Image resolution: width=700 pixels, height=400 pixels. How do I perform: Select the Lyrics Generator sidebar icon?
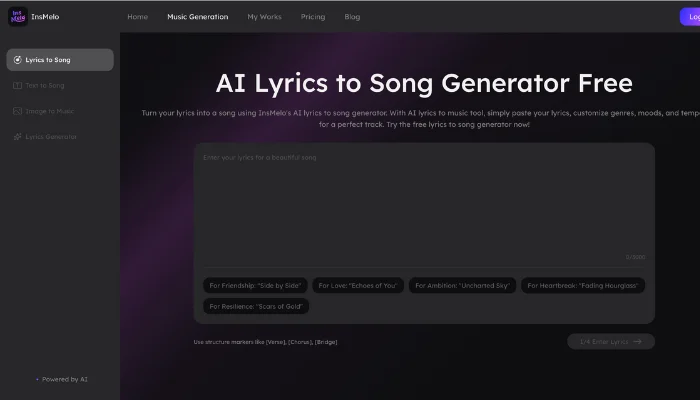[x=17, y=137]
